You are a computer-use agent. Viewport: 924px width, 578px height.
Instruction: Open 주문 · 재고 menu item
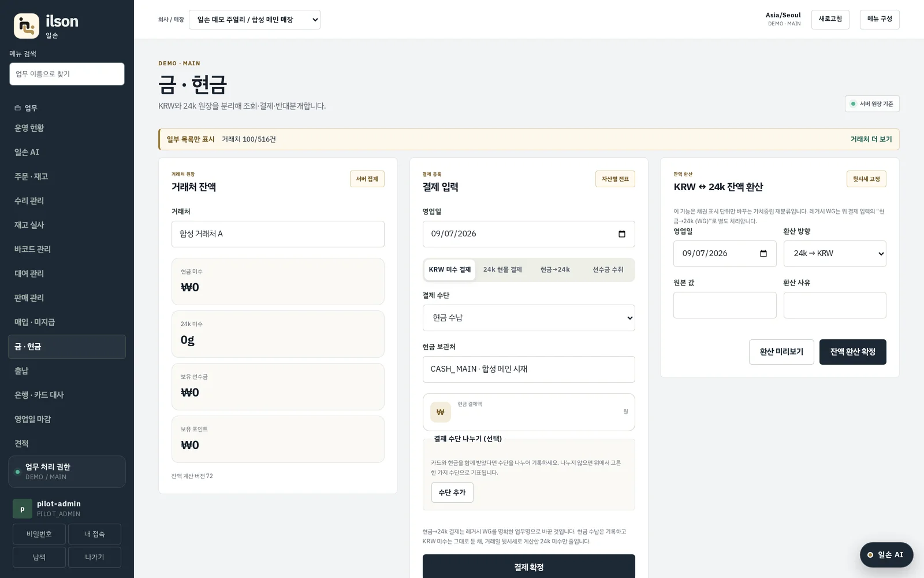pos(67,177)
